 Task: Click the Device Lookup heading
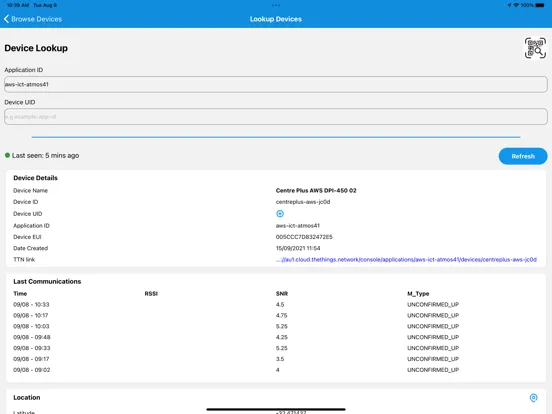click(36, 48)
